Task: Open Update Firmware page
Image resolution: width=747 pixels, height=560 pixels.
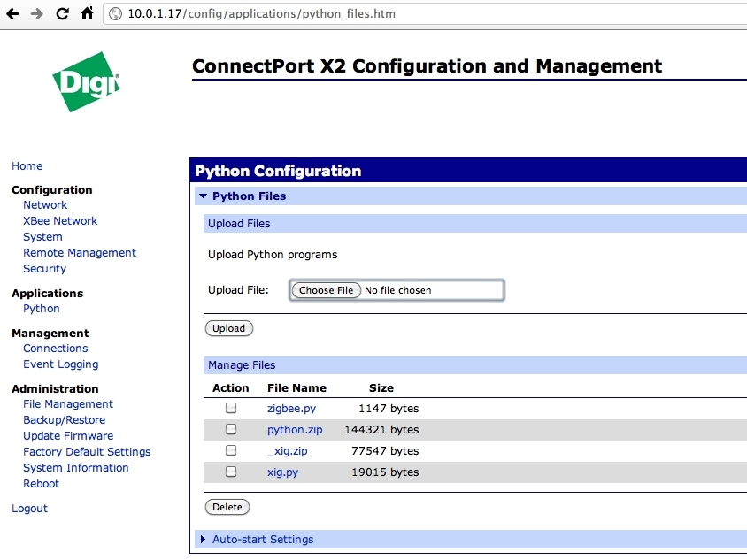Action: tap(68, 436)
